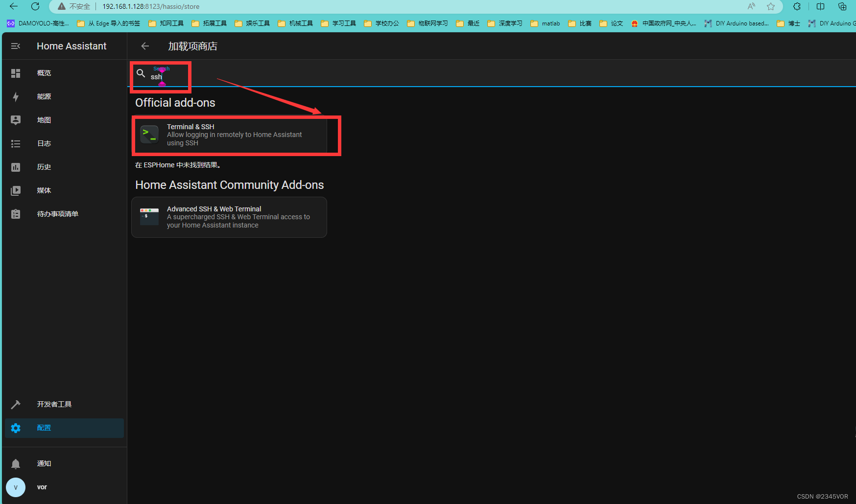
Task: Open the 开发者工具 hammer icon
Action: tap(16, 404)
